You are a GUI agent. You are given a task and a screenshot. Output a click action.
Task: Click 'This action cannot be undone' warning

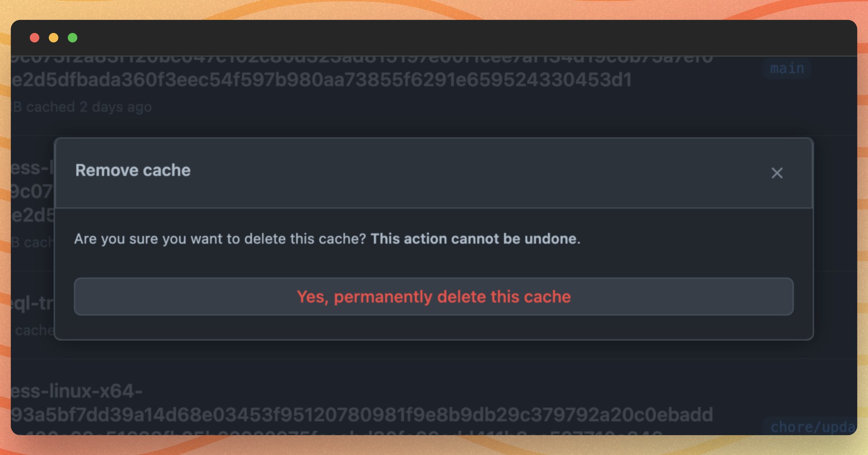475,239
